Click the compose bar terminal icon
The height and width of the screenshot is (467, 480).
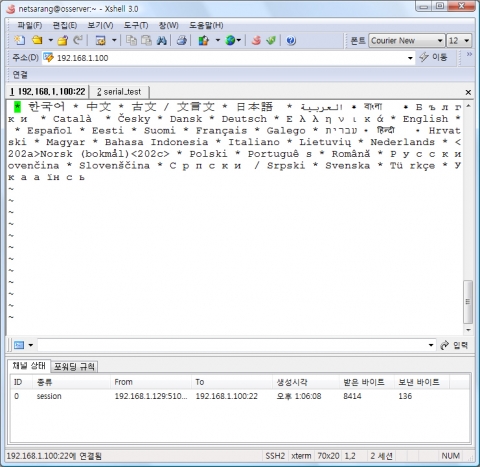(19, 345)
